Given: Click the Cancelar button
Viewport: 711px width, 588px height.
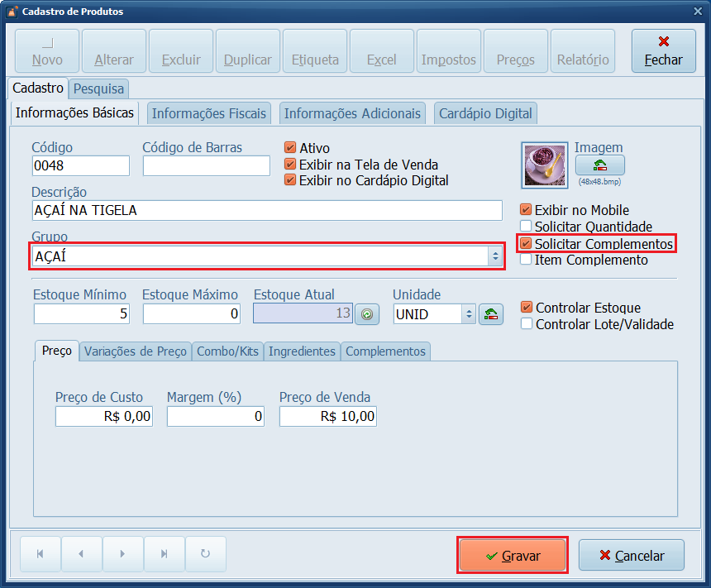Looking at the screenshot, I should 631,554.
